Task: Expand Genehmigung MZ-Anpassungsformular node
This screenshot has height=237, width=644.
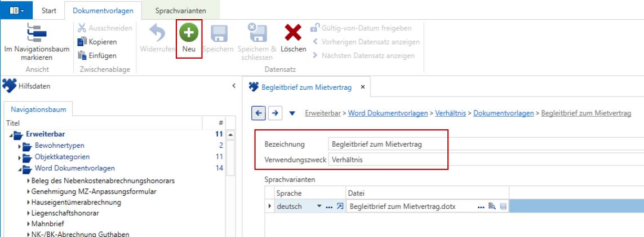Action: pos(28,191)
